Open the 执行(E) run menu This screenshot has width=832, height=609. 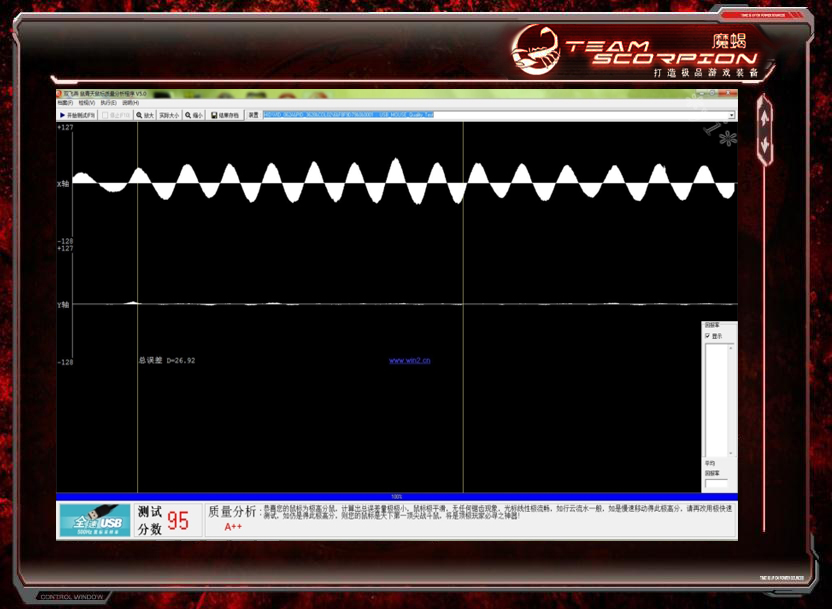(x=108, y=103)
